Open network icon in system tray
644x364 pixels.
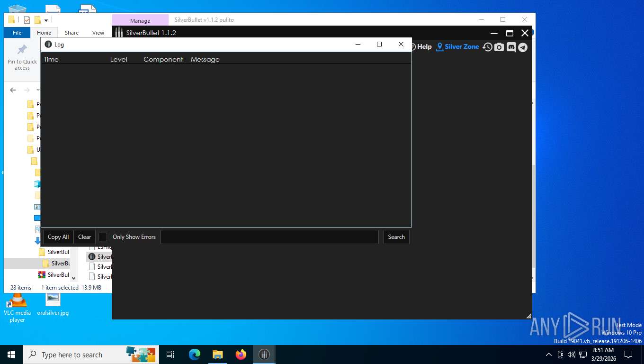click(583, 355)
